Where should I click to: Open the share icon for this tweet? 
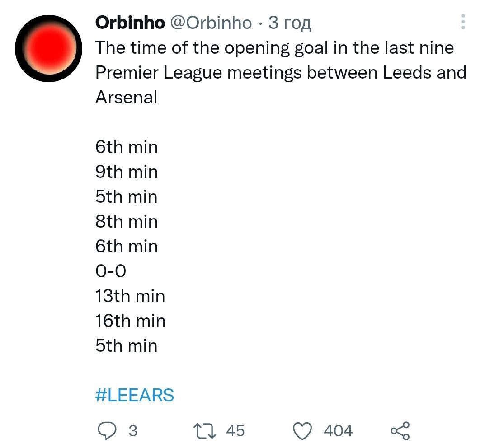400,430
